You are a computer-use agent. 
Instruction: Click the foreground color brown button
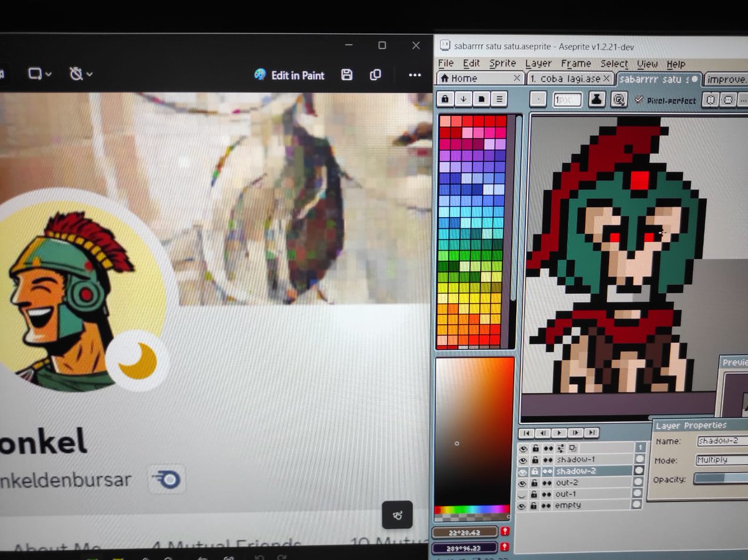point(464,532)
